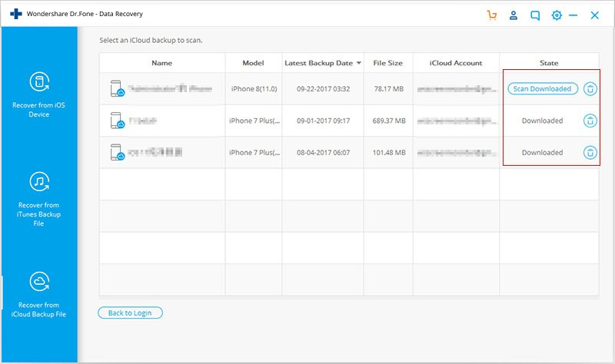
Task: Select Recover from iCloud Backup File
Action: pos(39,295)
